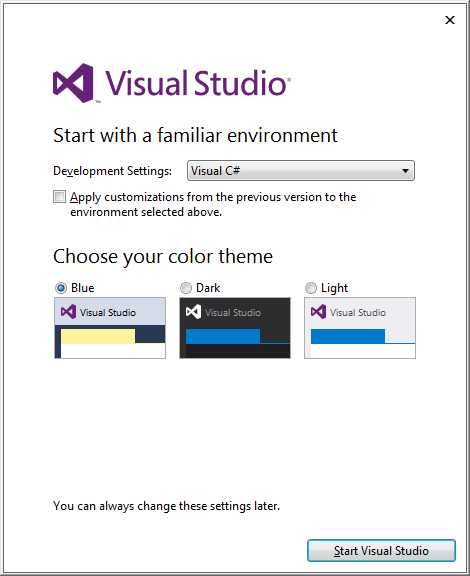The height and width of the screenshot is (576, 470).
Task: Click the white Visual Studio icon in Dark preview
Action: [x=193, y=312]
